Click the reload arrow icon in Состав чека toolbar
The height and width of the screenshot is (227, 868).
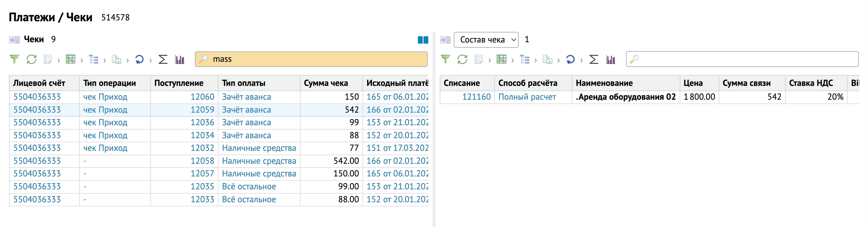click(x=570, y=59)
